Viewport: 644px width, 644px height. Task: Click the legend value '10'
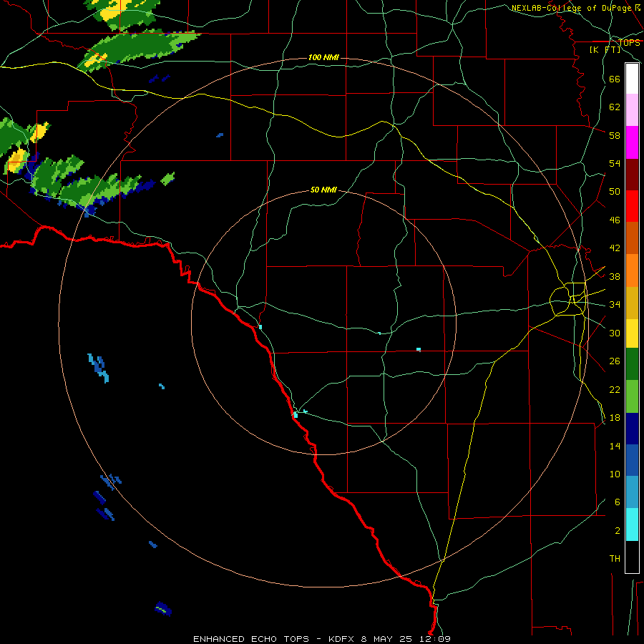point(615,474)
